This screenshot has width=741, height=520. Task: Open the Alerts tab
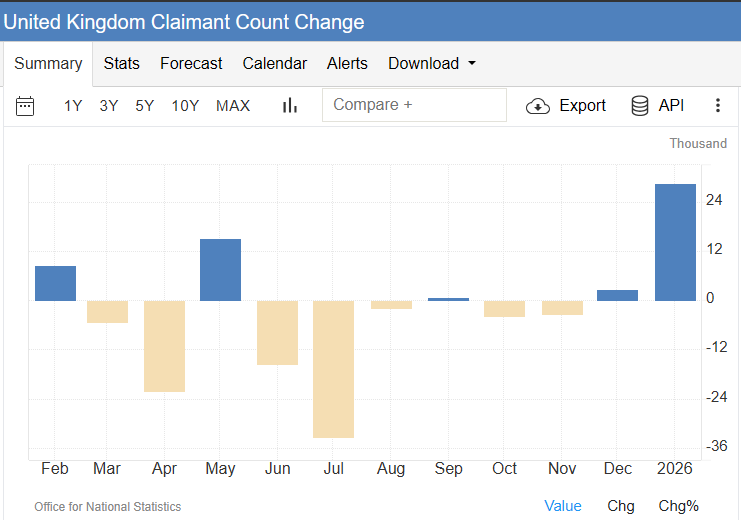347,63
